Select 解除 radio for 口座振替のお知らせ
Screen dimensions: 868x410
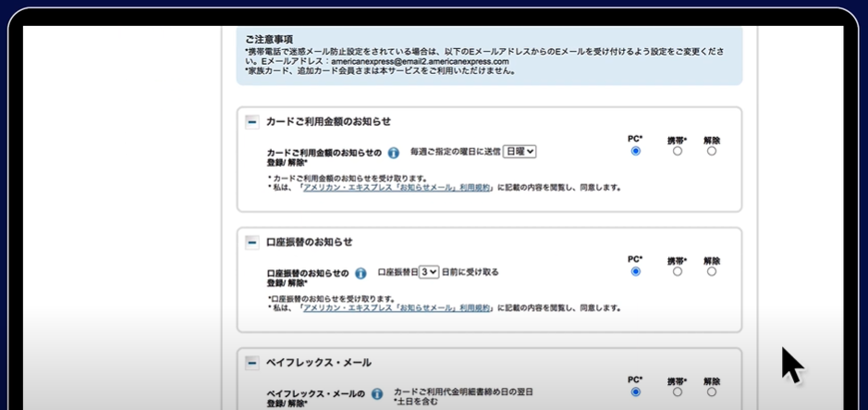pos(711,272)
